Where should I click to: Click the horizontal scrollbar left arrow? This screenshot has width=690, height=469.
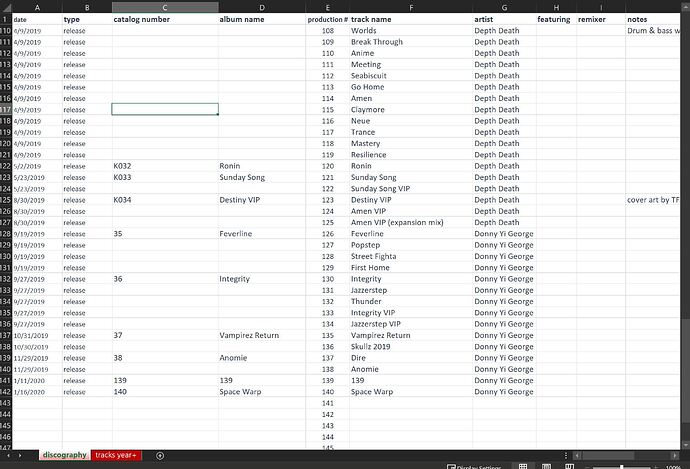tap(577, 455)
